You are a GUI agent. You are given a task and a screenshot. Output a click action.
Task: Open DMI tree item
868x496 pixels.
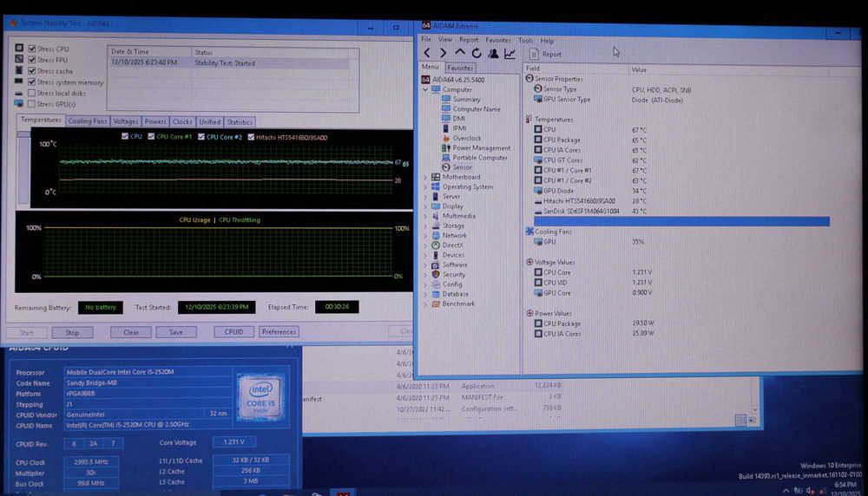click(459, 118)
